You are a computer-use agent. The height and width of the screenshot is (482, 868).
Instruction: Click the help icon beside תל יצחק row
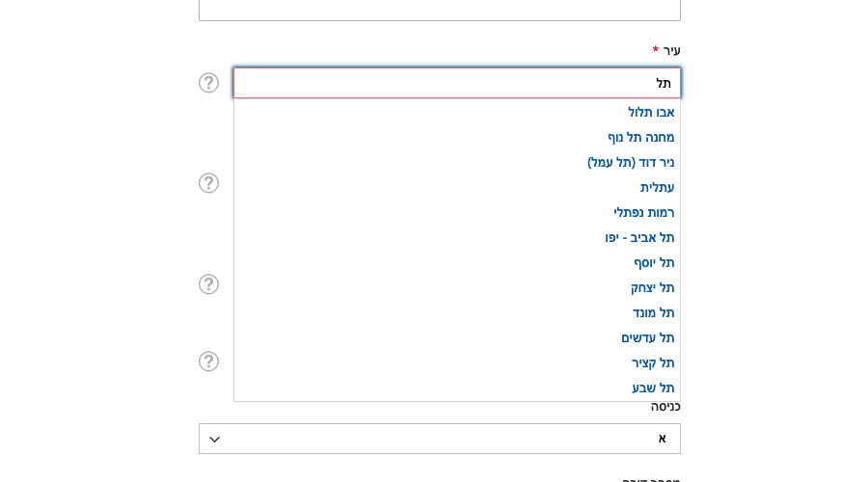click(208, 284)
